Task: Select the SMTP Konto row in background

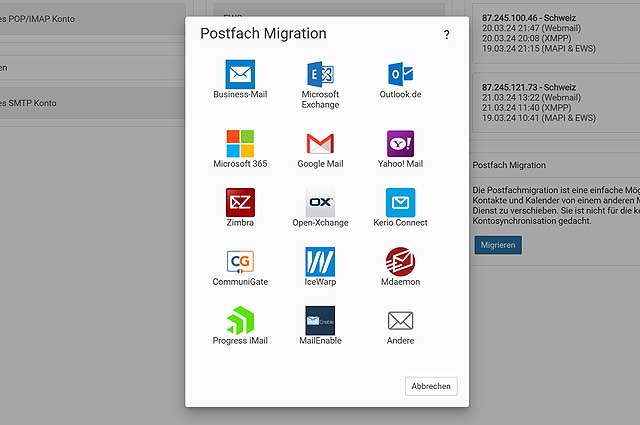Action: click(92, 103)
